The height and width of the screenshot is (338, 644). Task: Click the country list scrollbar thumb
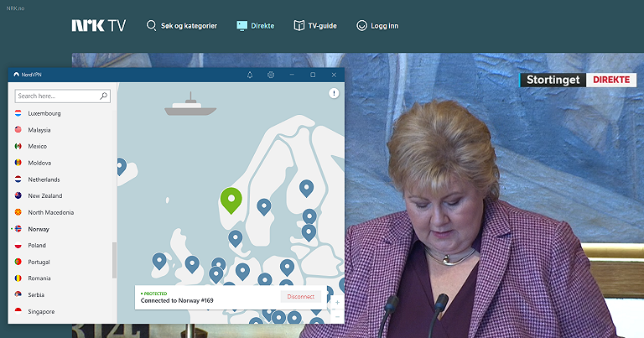point(114,260)
